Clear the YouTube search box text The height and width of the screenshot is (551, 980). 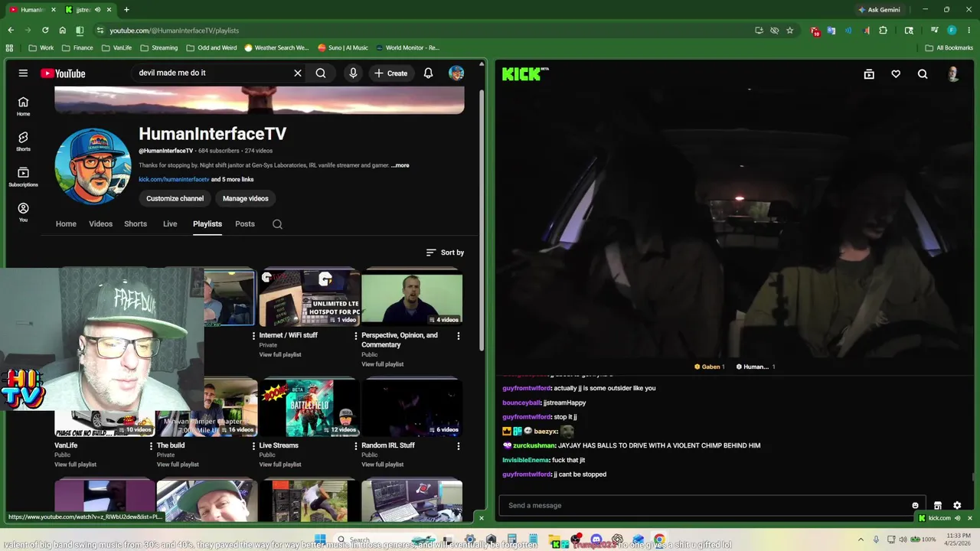click(x=298, y=73)
